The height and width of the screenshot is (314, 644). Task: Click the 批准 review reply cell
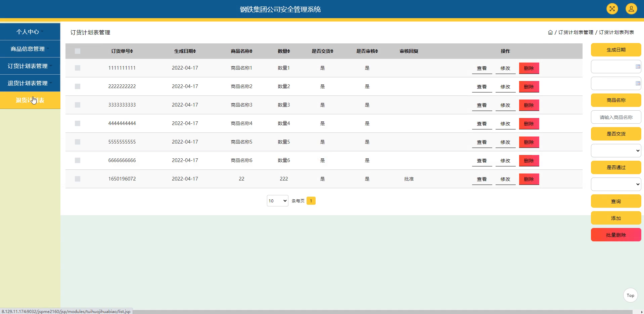(409, 179)
